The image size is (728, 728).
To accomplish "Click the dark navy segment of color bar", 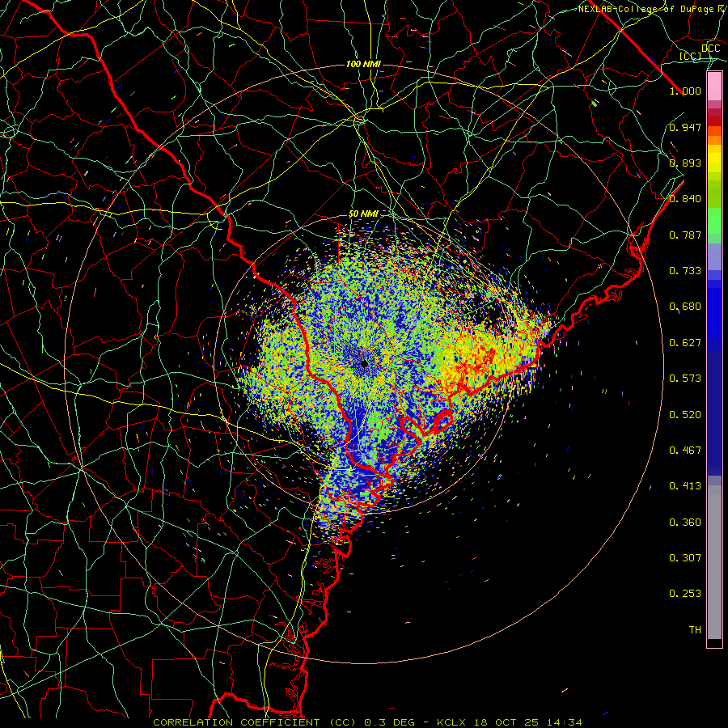I will point(714,413).
